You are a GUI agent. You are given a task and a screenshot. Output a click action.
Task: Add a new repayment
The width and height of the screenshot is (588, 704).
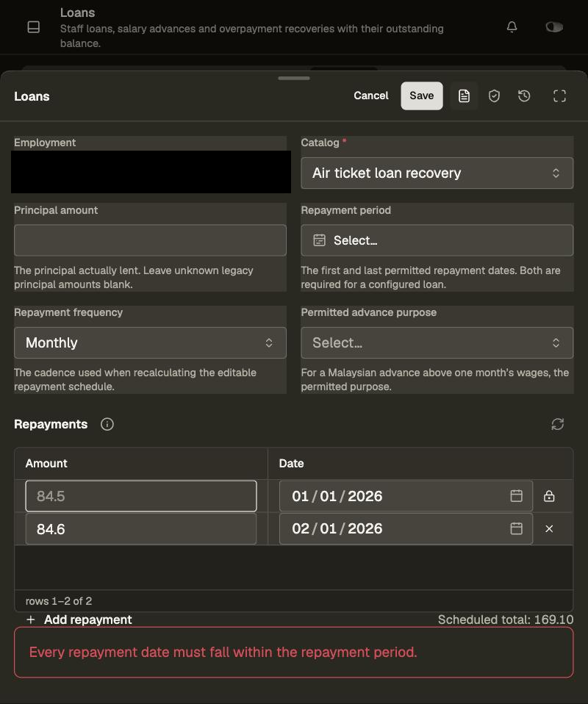[x=79, y=619]
